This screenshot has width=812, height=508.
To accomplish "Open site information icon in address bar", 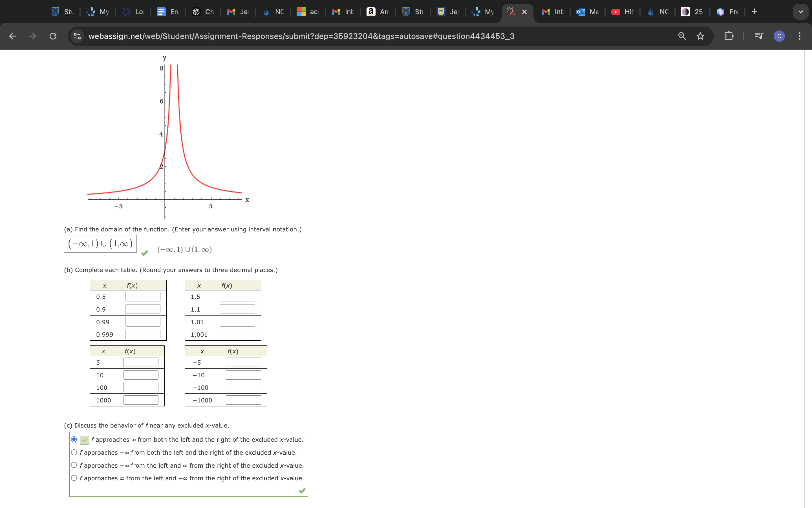I will click(x=78, y=36).
